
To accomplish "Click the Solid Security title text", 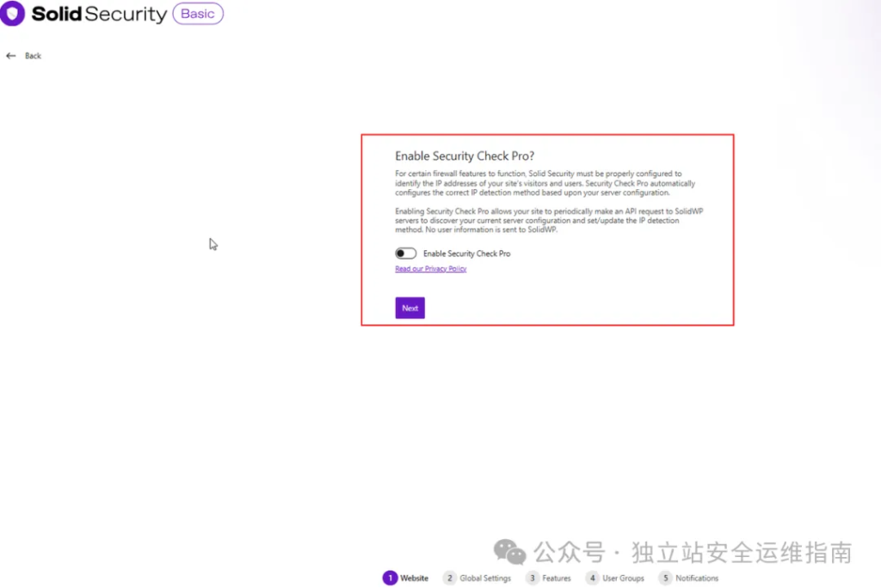I will tap(100, 14).
